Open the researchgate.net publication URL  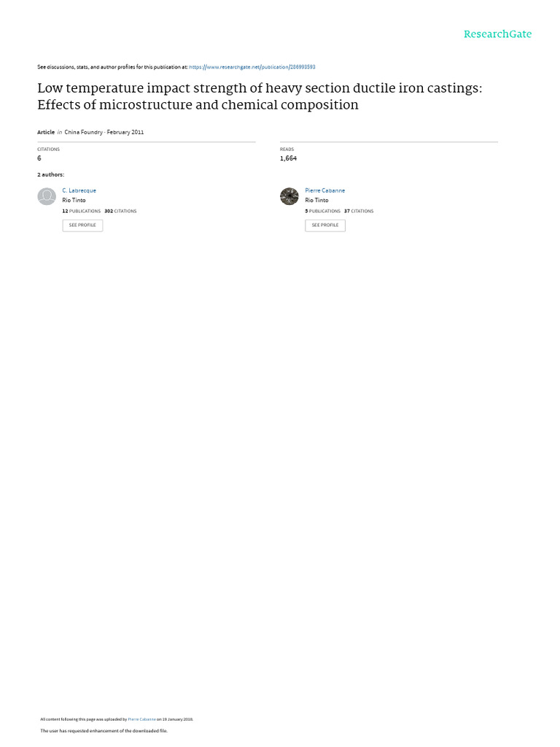tap(252, 67)
